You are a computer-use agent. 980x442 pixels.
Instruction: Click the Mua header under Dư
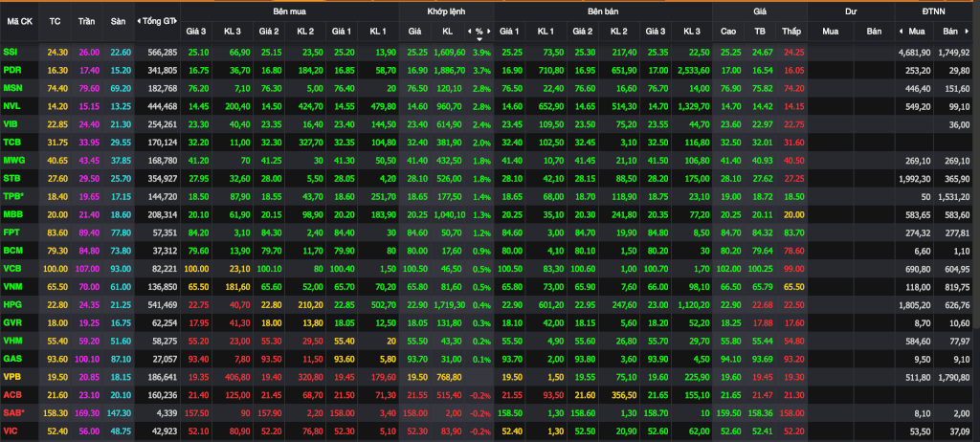coord(830,31)
